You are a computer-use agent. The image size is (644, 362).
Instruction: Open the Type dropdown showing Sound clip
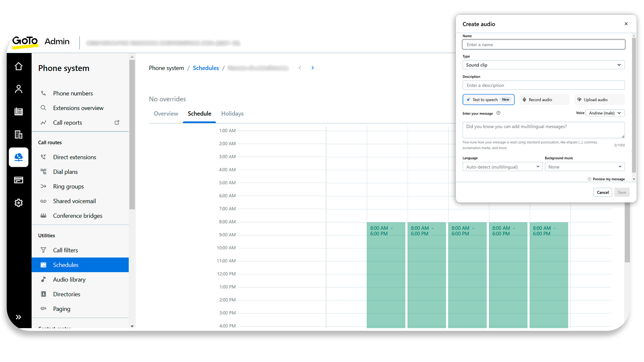coord(543,65)
